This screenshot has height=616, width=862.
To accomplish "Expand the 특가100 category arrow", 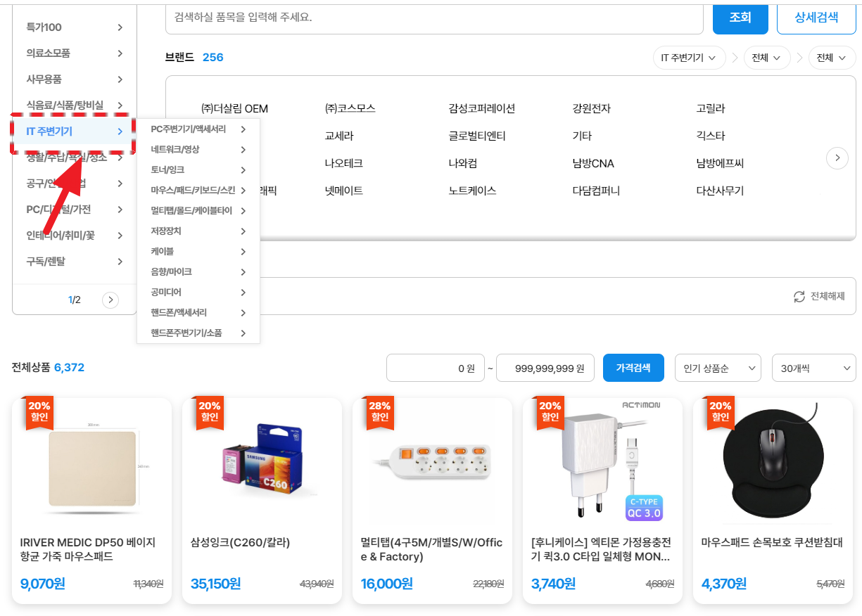I will click(x=120, y=27).
